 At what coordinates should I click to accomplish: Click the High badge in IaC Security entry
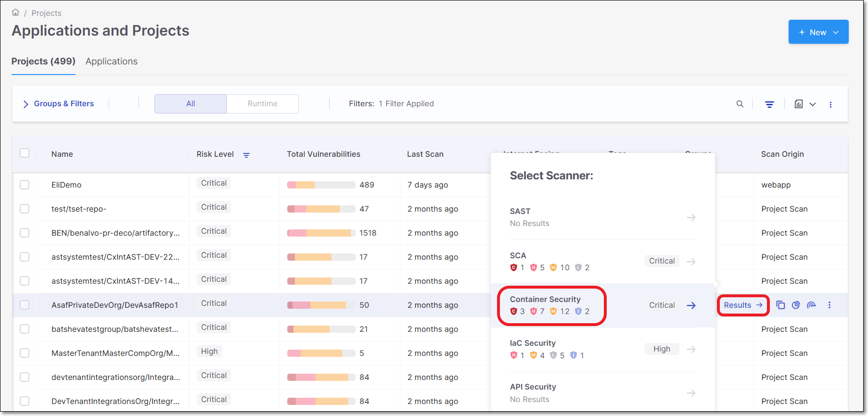click(x=662, y=349)
